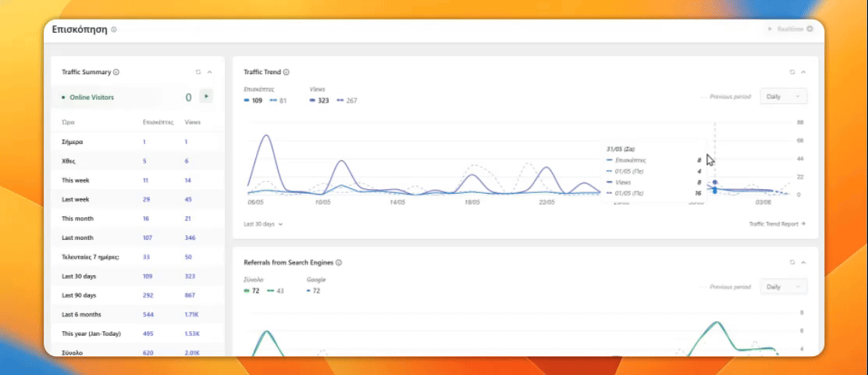
Task: Click Σήμερα visitors value 1
Action: point(144,142)
